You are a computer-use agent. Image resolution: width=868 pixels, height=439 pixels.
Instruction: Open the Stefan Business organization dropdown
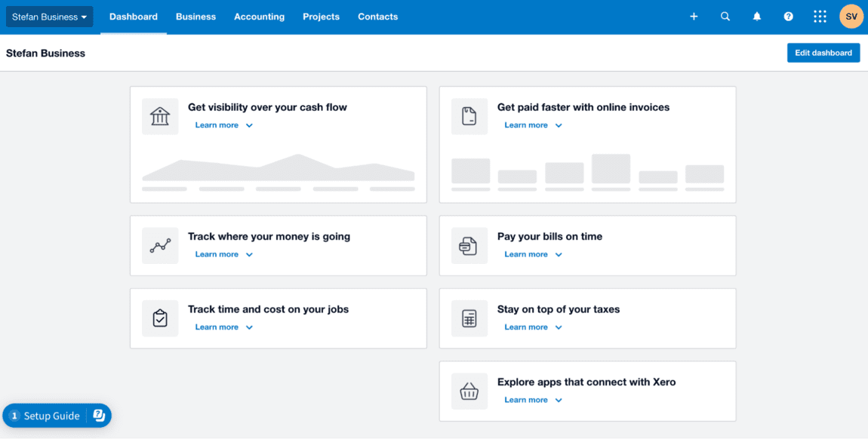(49, 17)
